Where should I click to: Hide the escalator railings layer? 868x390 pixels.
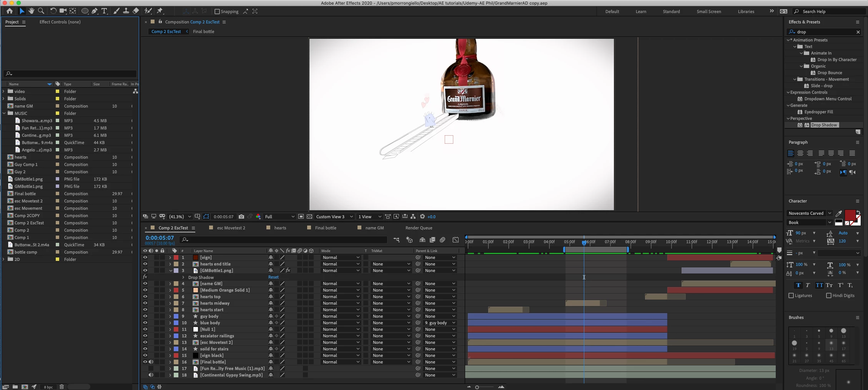[145, 336]
